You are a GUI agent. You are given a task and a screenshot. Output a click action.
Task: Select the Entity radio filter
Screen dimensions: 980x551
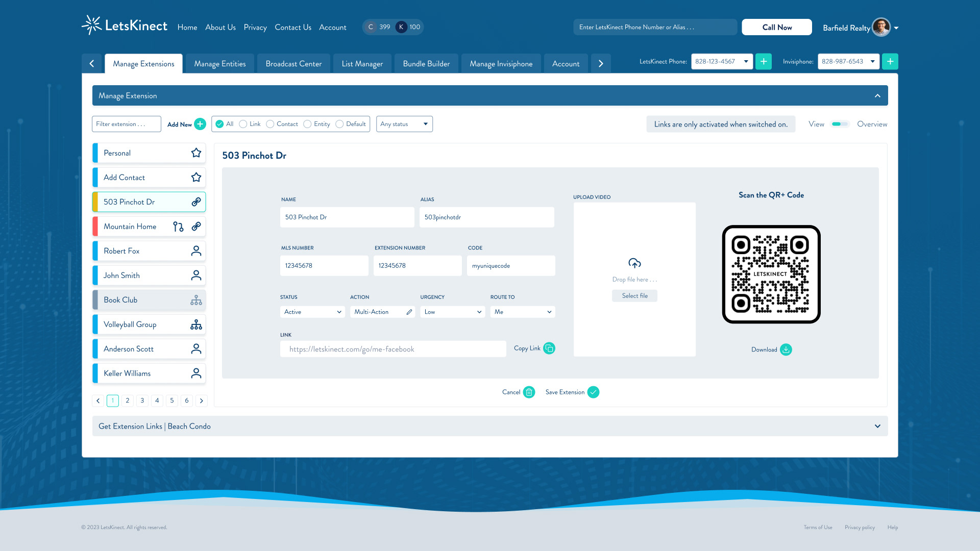tap(307, 124)
